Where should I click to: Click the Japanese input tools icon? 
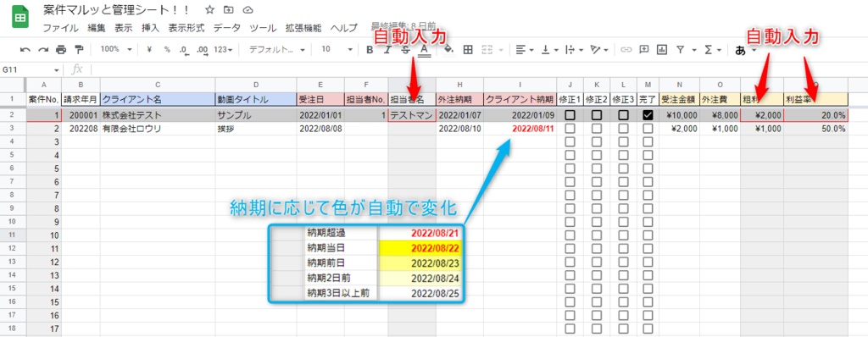pos(740,50)
